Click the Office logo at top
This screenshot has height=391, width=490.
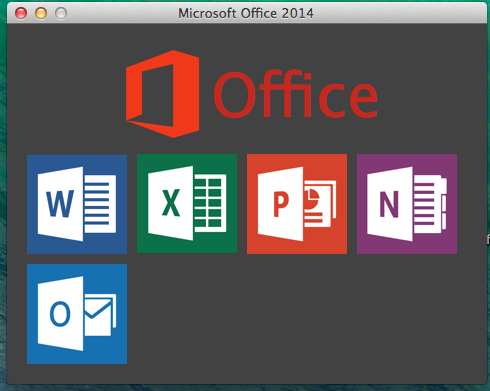pos(252,94)
